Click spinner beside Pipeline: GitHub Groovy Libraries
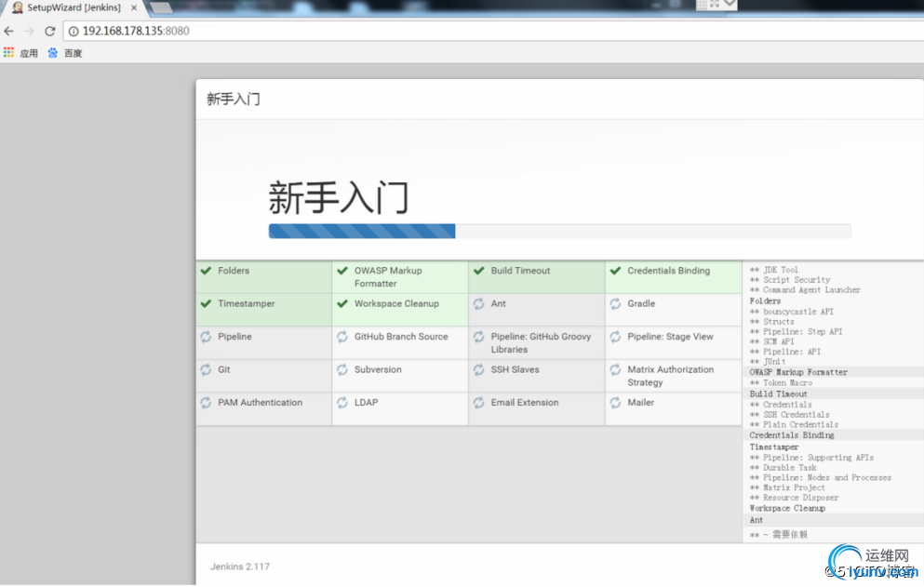The height and width of the screenshot is (587, 924). coord(478,337)
